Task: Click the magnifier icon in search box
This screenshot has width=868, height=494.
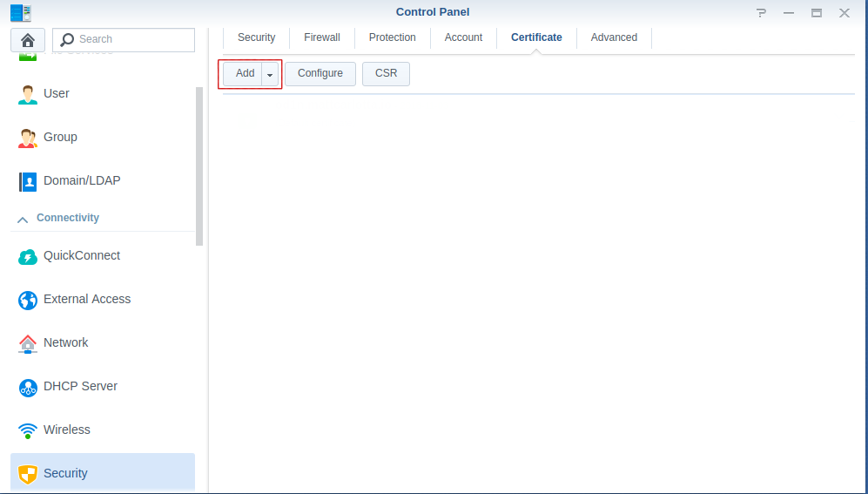Action: tap(67, 39)
